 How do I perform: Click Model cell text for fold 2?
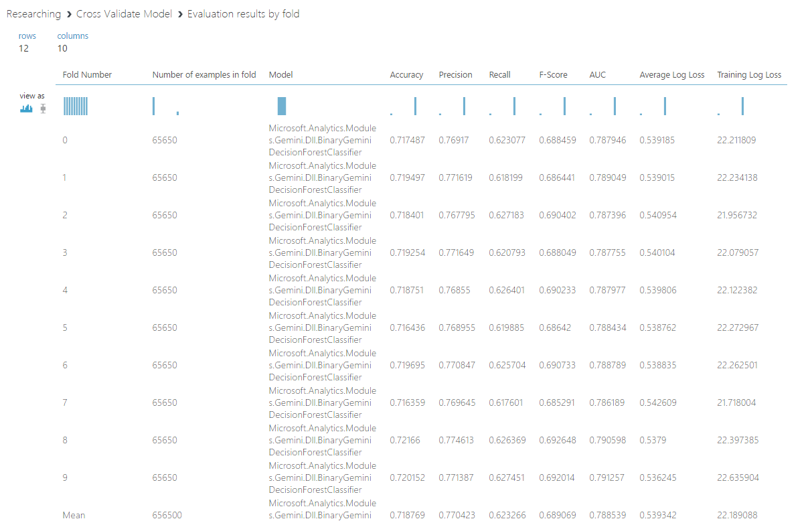pos(322,215)
